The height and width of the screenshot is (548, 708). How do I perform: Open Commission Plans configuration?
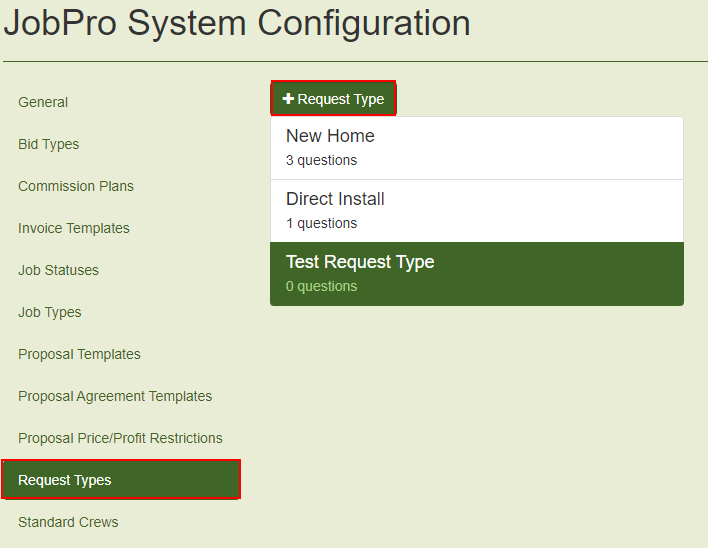coord(76,186)
